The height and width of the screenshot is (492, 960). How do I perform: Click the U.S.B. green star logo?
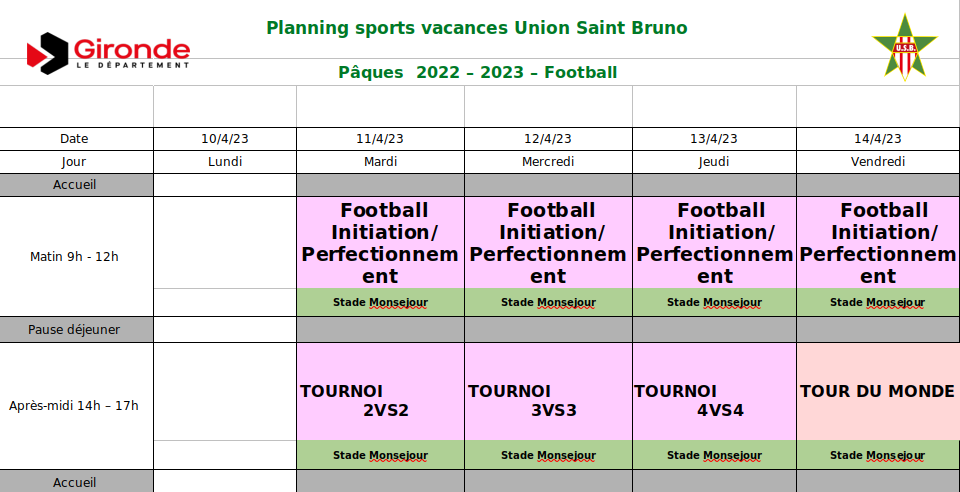point(904,47)
